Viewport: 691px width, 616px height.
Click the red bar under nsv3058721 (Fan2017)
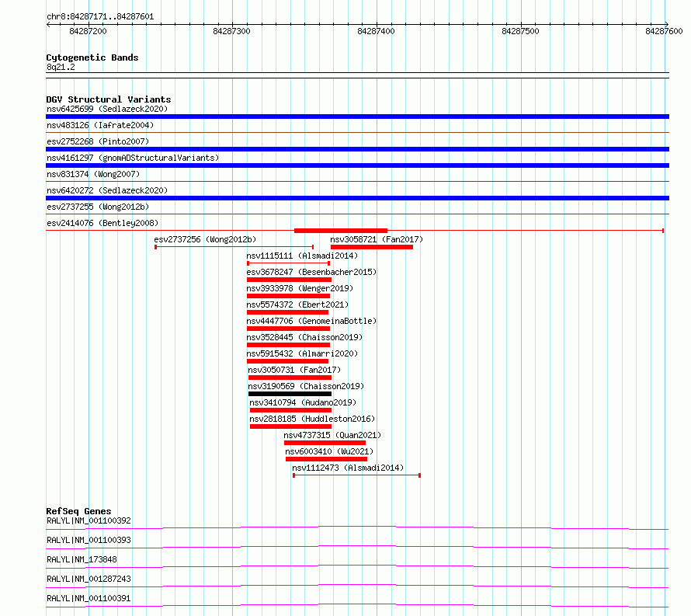click(372, 247)
